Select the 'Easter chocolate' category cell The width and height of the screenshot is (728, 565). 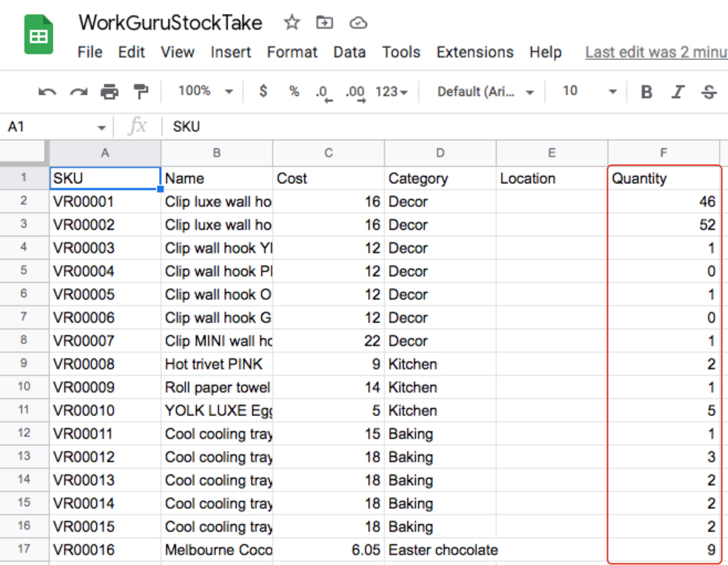440,550
